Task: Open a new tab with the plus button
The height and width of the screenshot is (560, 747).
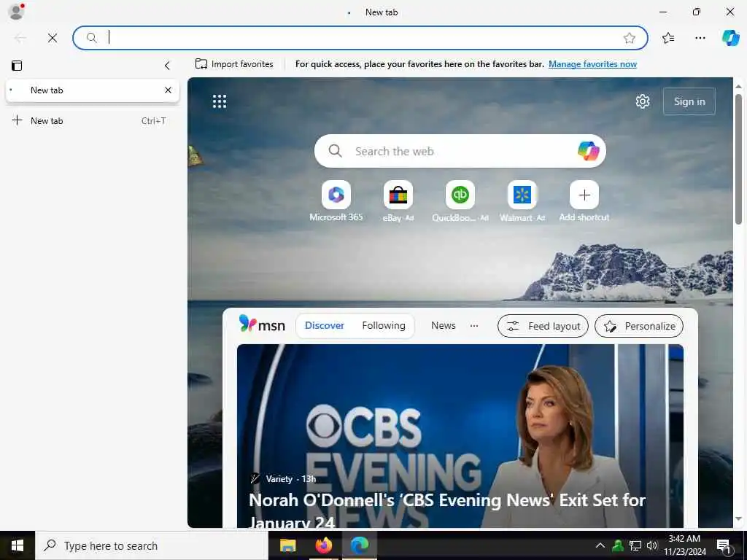Action: click(x=18, y=120)
